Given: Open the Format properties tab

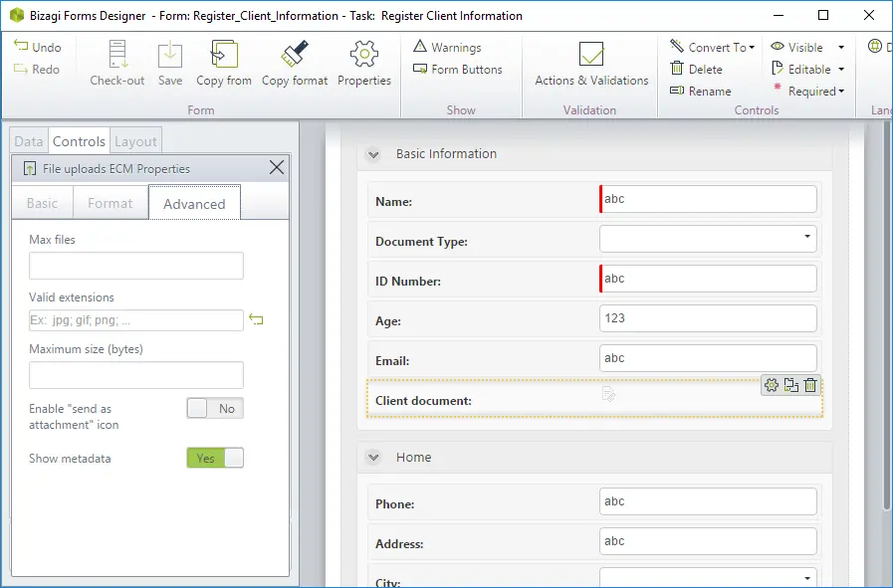Looking at the screenshot, I should (110, 203).
